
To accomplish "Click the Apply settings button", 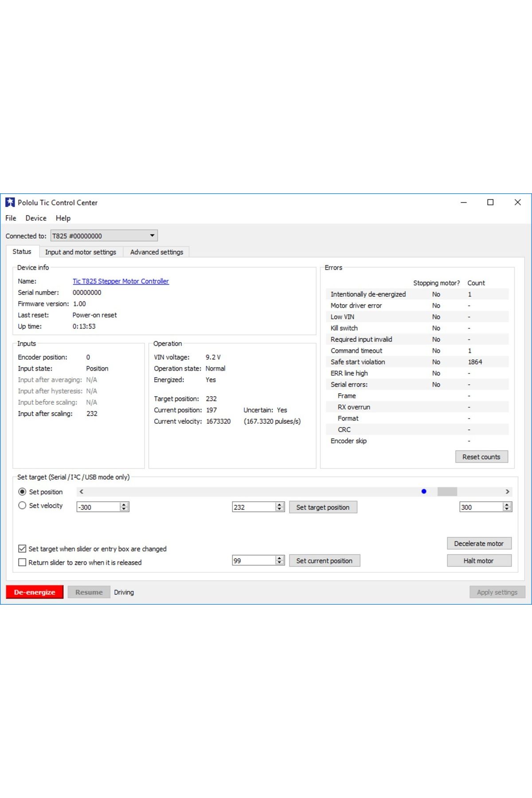I will [x=497, y=592].
